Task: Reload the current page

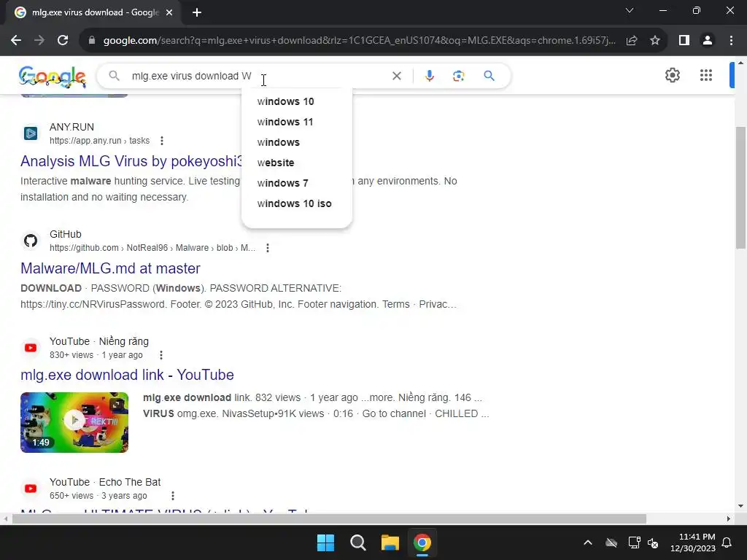Action: tap(63, 41)
